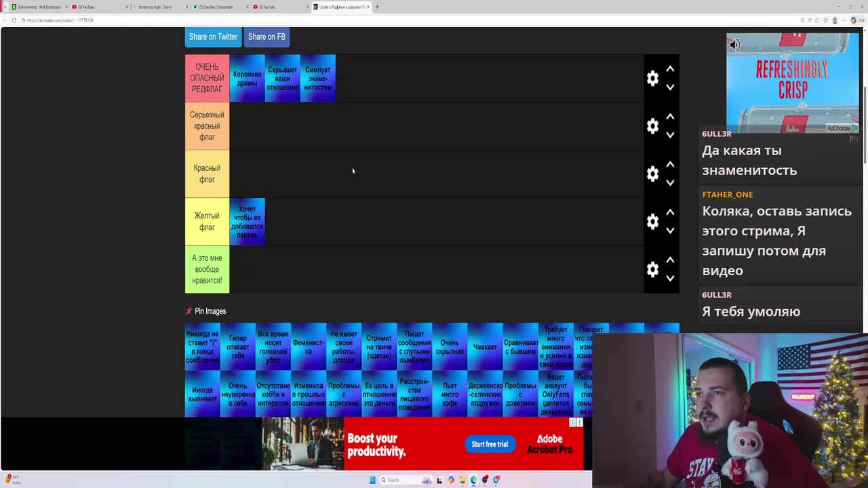Viewport: 868px width, 488px height.
Task: Move А это мне вообще нравится row down
Action: click(x=670, y=279)
